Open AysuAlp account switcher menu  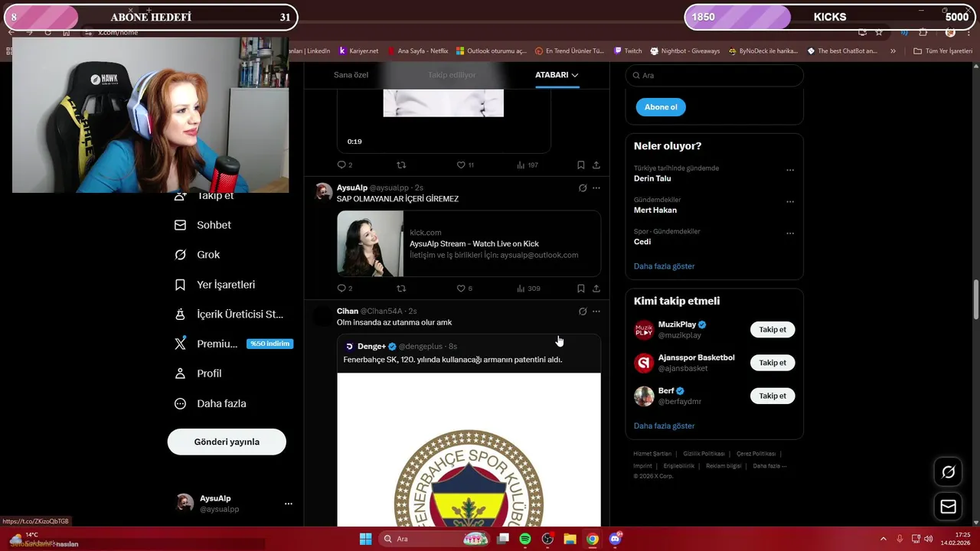[234, 503]
